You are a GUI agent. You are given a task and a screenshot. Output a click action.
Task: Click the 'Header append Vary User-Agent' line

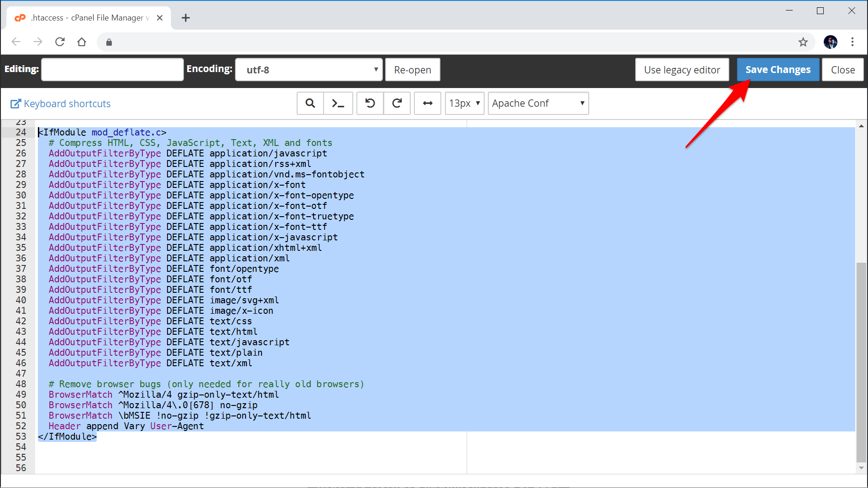click(x=126, y=426)
